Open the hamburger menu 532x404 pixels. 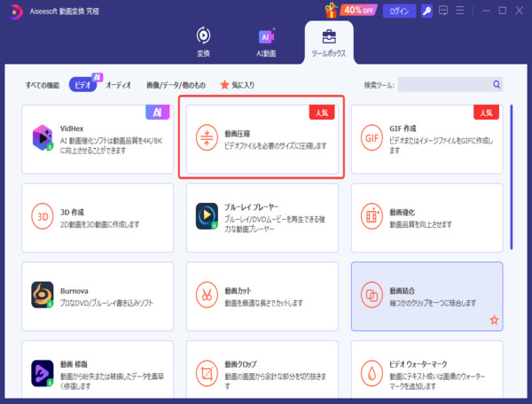click(x=460, y=11)
